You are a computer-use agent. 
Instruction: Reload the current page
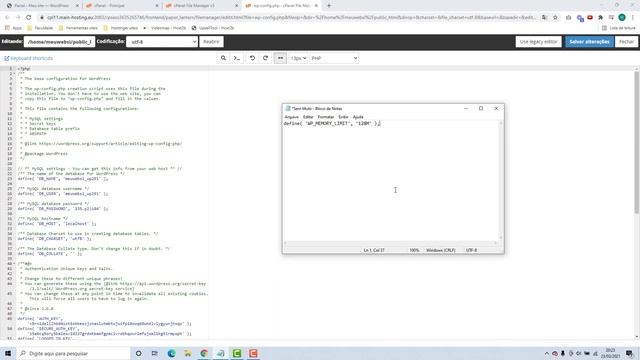29,18
